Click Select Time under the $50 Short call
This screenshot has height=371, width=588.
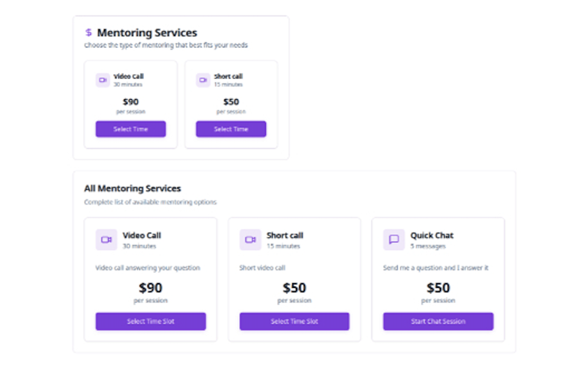tap(230, 129)
